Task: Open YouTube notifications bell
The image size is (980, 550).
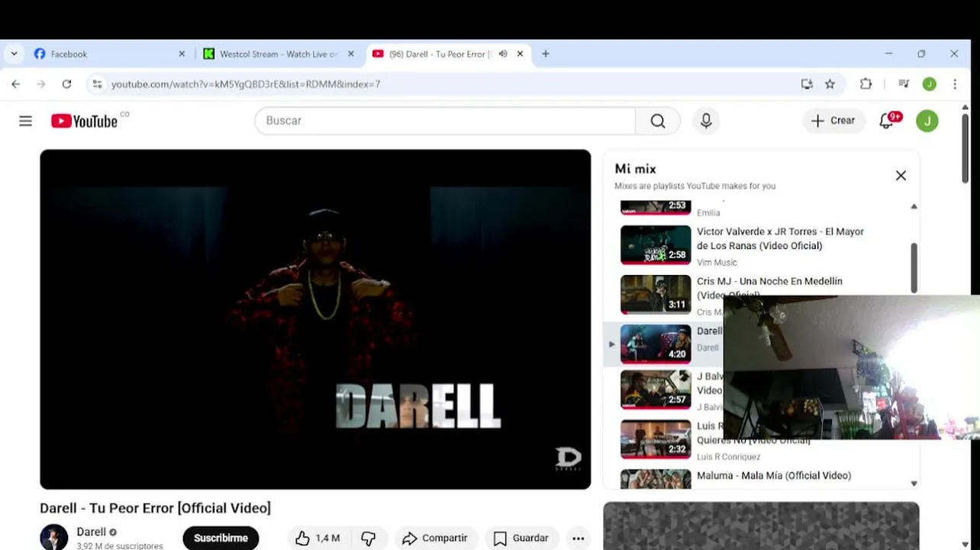Action: coord(887,121)
